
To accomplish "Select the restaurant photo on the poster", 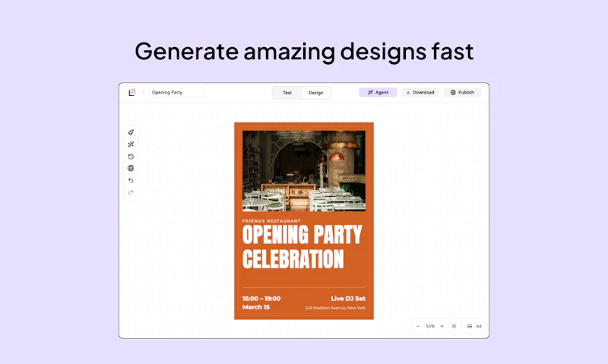I will pos(304,171).
